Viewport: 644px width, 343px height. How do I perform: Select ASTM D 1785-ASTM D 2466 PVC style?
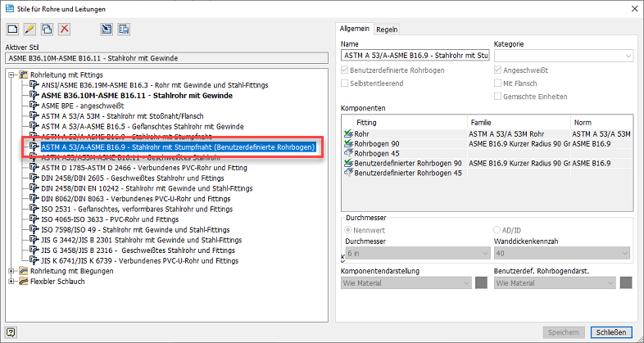(x=144, y=168)
